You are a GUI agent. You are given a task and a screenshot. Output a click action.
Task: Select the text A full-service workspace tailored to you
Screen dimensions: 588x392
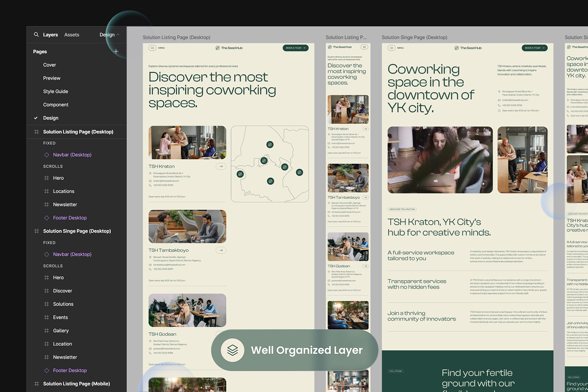pyautogui.click(x=421, y=255)
